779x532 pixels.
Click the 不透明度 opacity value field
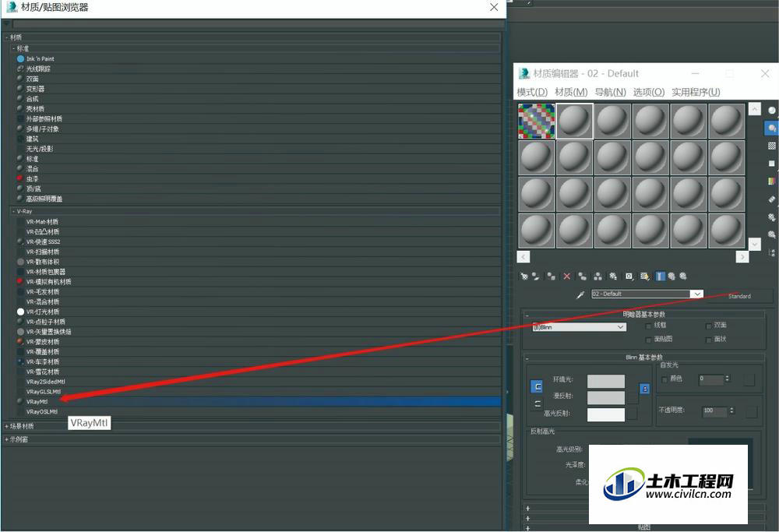coord(714,410)
